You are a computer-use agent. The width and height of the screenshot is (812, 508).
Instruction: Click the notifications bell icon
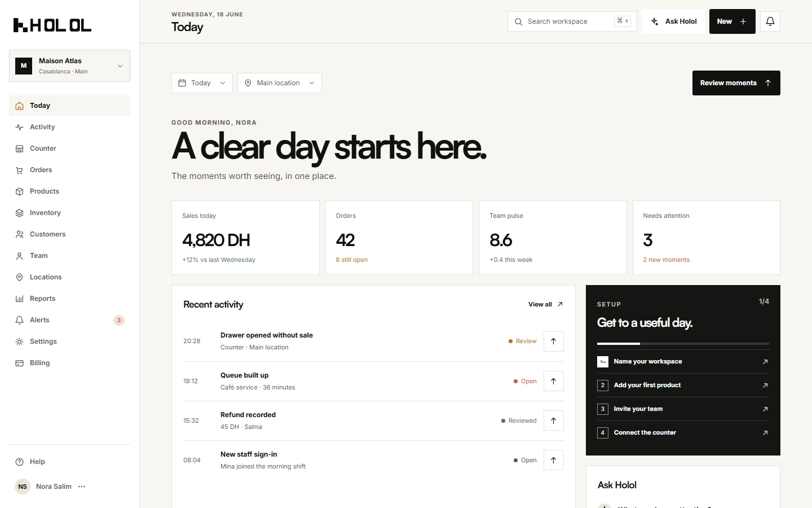pyautogui.click(x=770, y=21)
